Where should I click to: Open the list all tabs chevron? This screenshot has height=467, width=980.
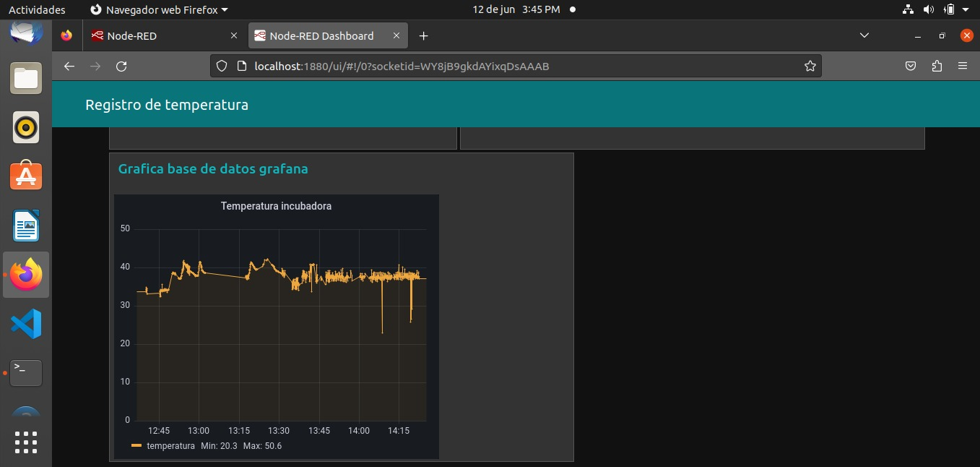point(864,35)
